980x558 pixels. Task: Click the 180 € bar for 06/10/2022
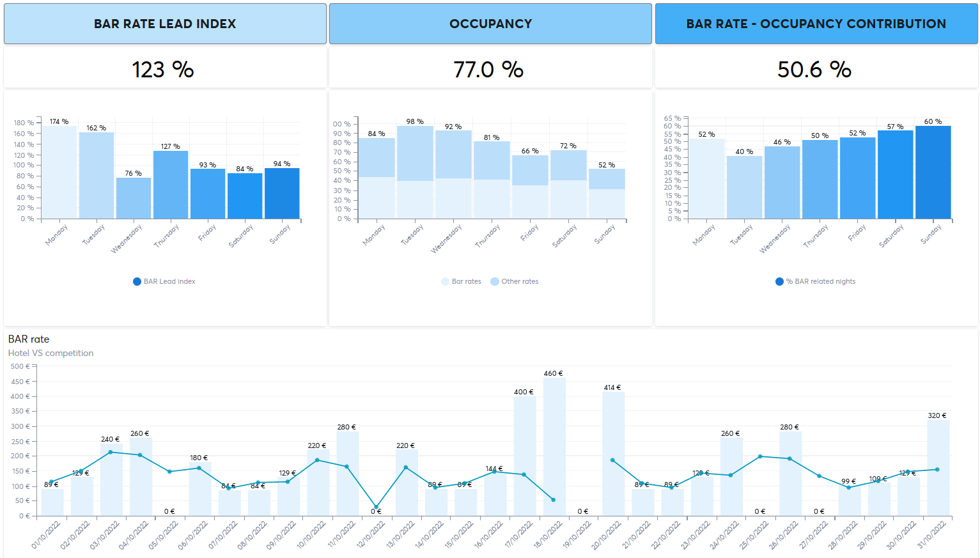pos(199,489)
